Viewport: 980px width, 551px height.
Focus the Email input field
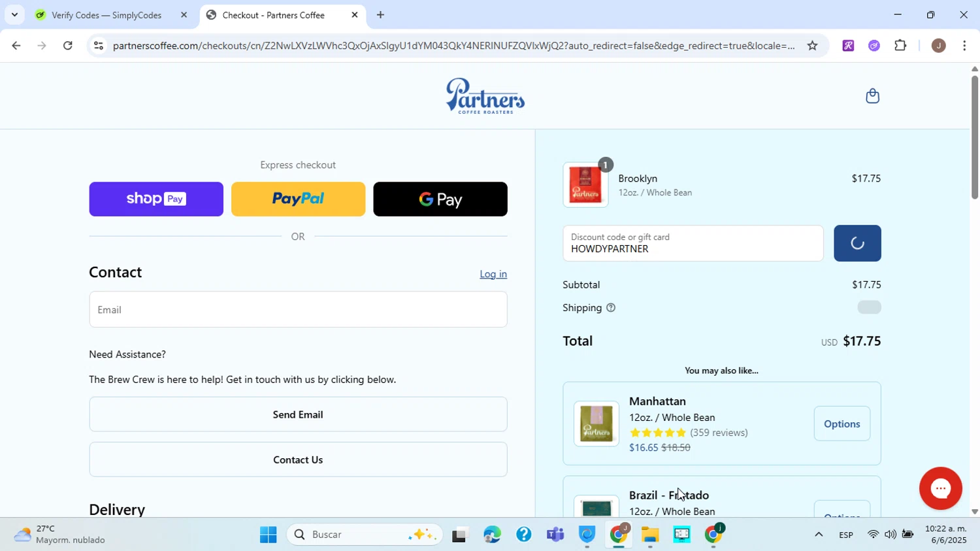[x=298, y=310]
